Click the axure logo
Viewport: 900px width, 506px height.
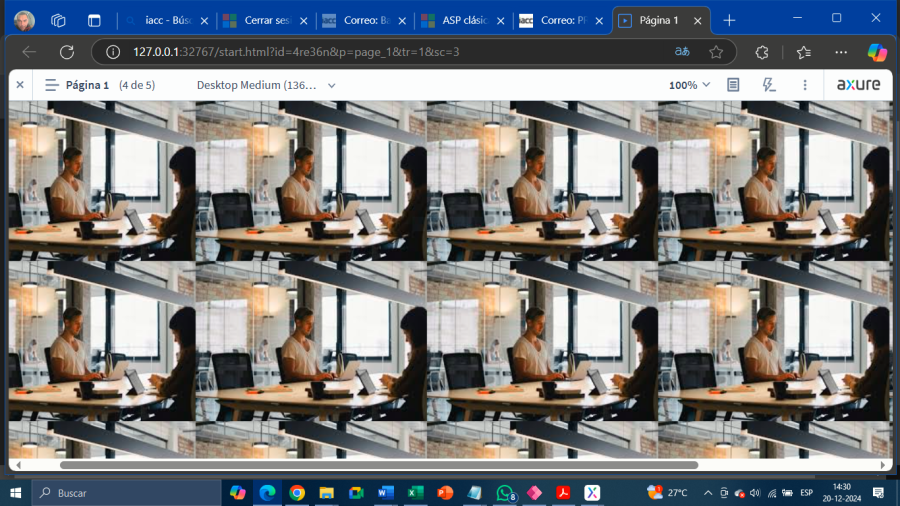pyautogui.click(x=858, y=85)
